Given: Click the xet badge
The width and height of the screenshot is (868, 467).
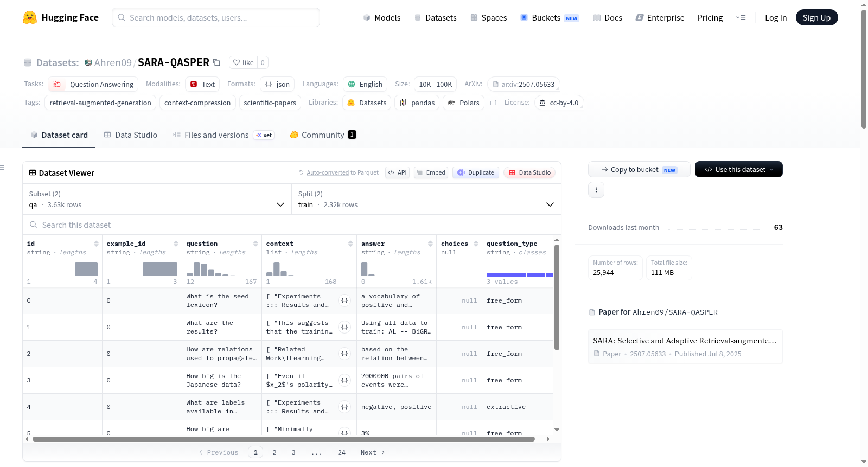Looking at the screenshot, I should tap(264, 135).
